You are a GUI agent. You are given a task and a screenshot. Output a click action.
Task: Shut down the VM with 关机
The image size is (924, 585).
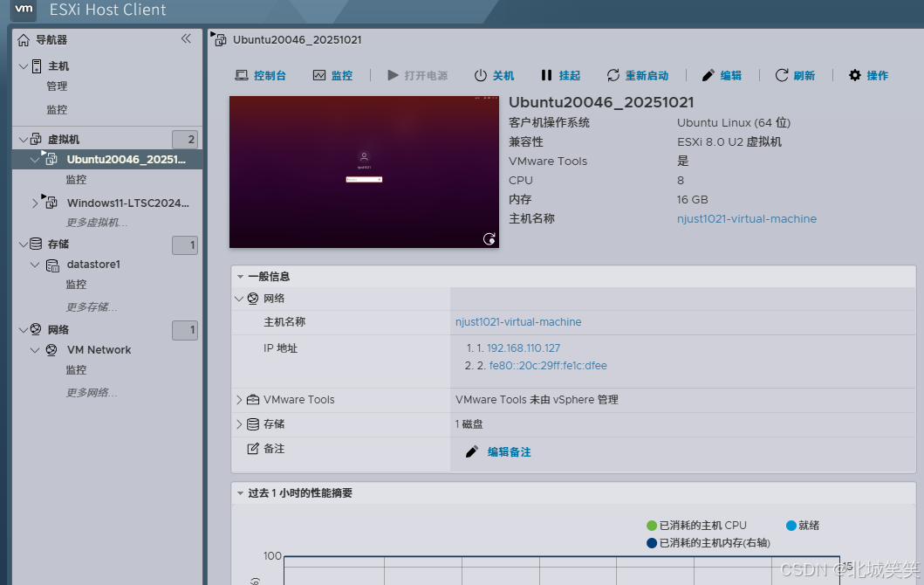click(494, 75)
